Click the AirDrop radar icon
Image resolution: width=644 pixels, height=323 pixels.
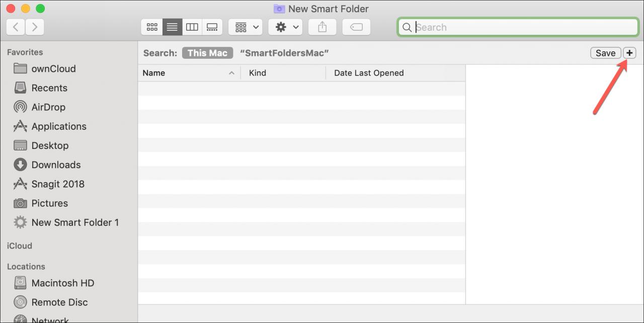[x=20, y=107]
